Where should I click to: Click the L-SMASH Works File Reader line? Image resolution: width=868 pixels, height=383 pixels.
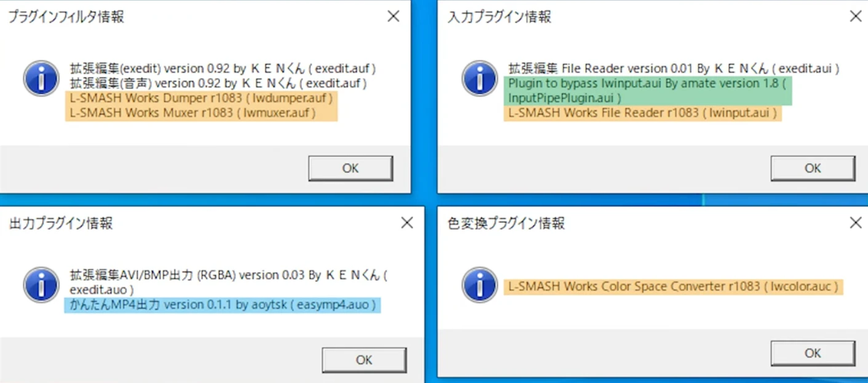(643, 114)
